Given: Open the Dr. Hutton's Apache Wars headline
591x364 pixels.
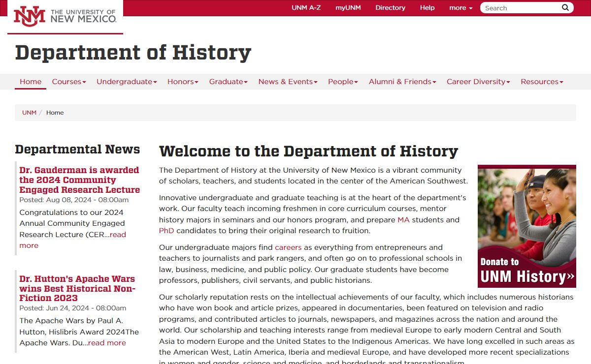Looking at the screenshot, I should [x=77, y=288].
